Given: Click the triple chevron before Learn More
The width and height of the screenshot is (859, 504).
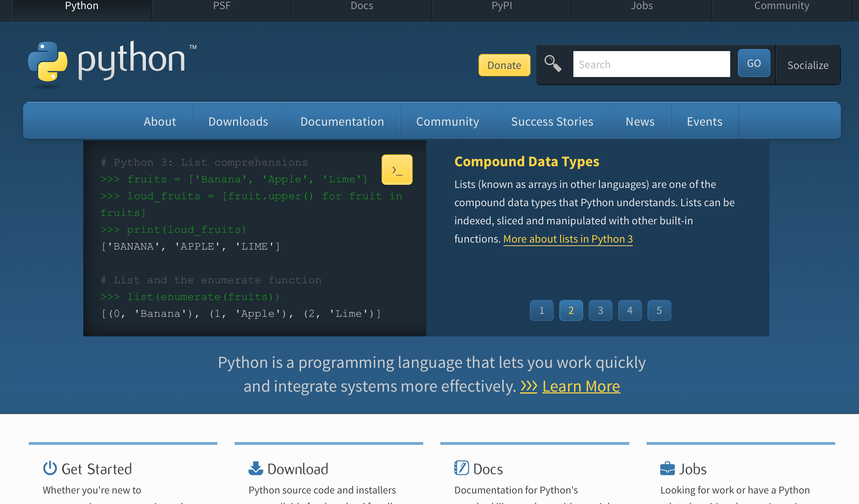Looking at the screenshot, I should tap(529, 386).
